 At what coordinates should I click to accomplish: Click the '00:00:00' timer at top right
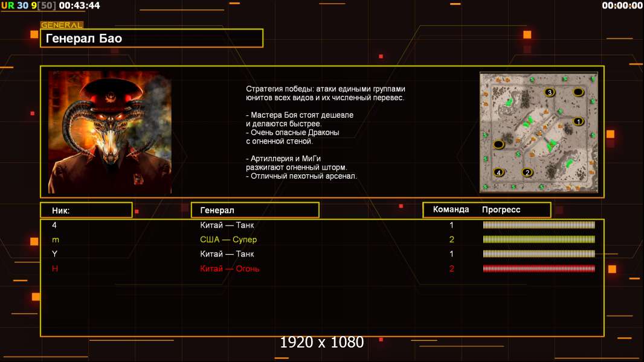[x=622, y=5]
